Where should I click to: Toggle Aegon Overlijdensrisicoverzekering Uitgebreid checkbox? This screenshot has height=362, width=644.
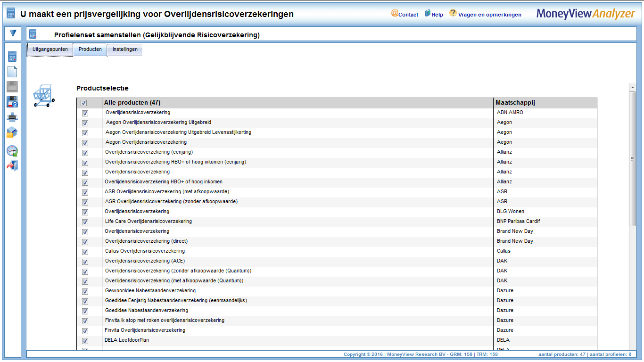tap(85, 123)
